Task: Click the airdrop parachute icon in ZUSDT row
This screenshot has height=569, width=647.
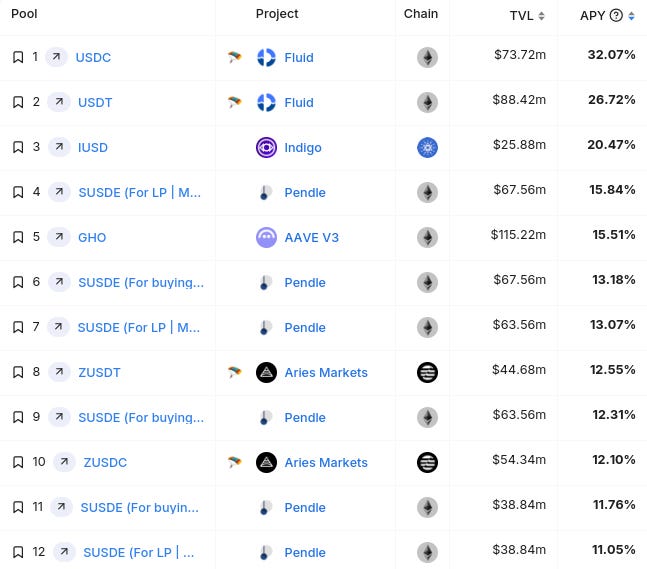Action: click(x=234, y=372)
